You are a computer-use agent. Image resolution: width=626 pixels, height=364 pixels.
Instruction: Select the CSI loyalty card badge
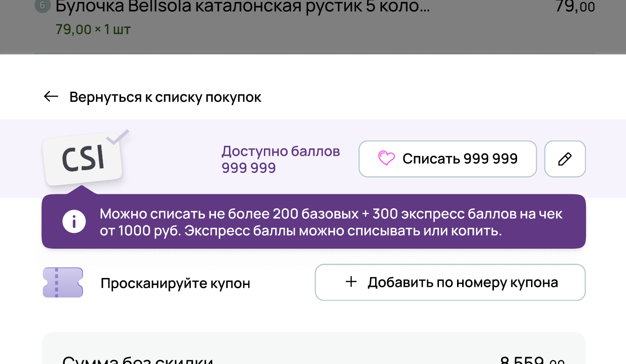click(x=83, y=158)
